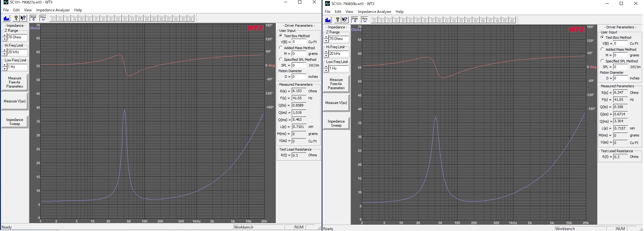Select Mem 12 slot in right window
The image size is (644, 231).
click(x=454, y=20)
